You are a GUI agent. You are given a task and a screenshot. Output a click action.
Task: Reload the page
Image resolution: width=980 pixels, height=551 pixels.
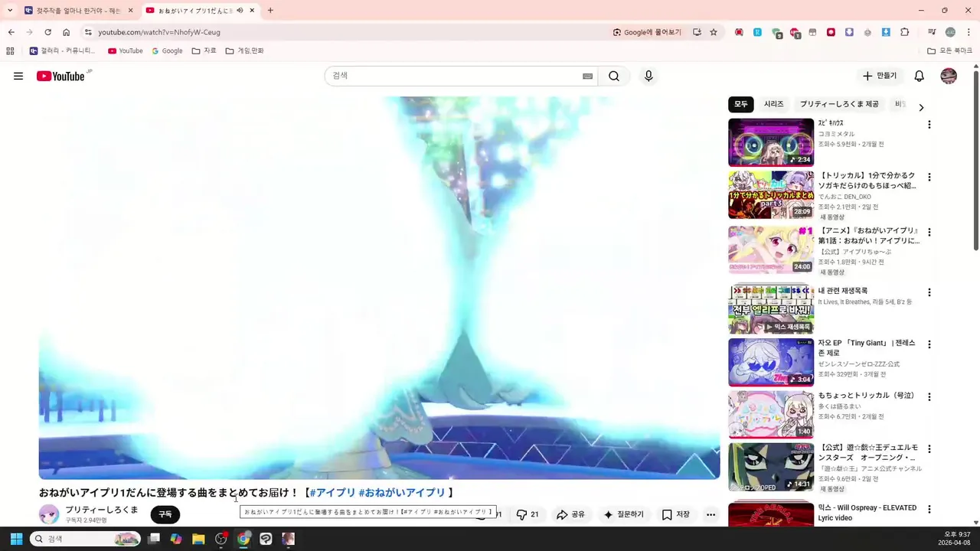[47, 32]
